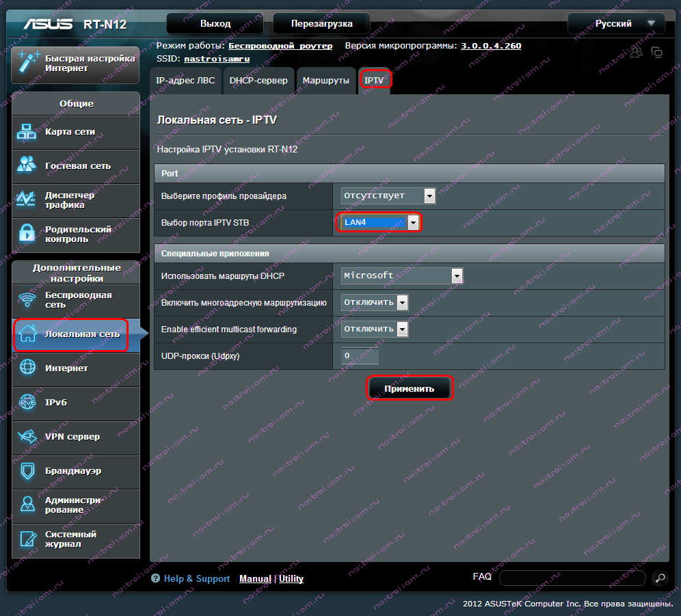Expand DHCP routes dropdown showing Microsoft

(402, 276)
